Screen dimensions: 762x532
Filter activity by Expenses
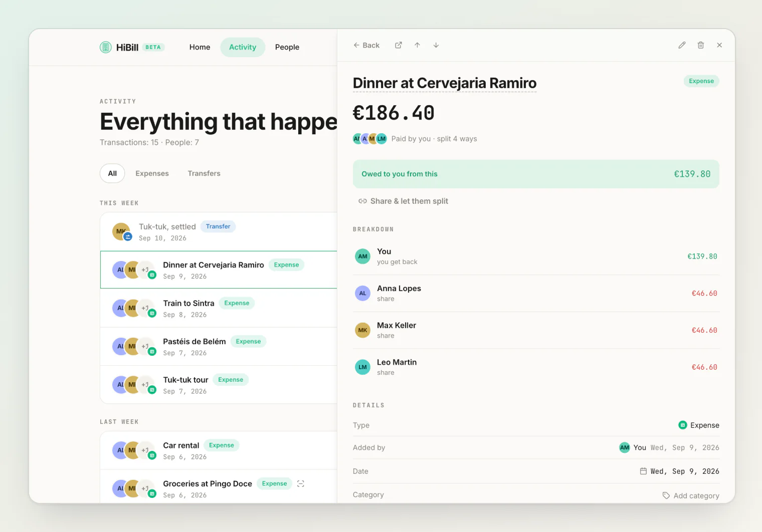pos(152,173)
